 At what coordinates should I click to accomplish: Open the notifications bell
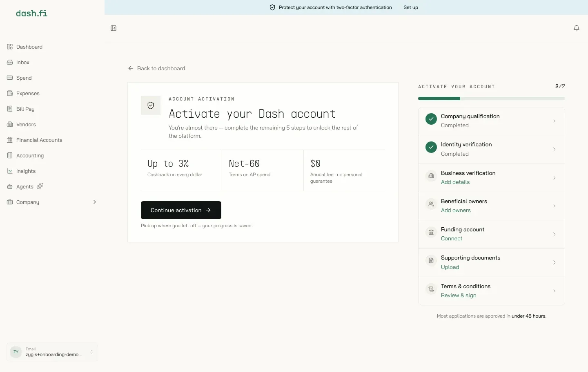(x=577, y=28)
